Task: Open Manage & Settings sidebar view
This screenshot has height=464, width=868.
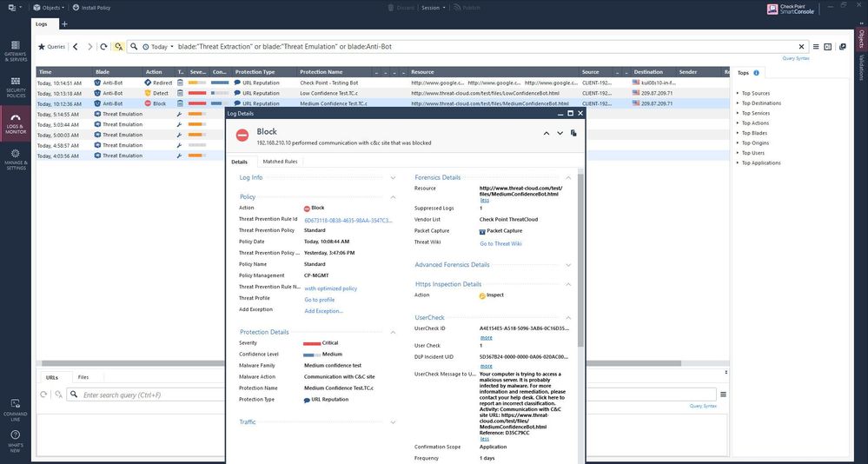Action: 16,159
